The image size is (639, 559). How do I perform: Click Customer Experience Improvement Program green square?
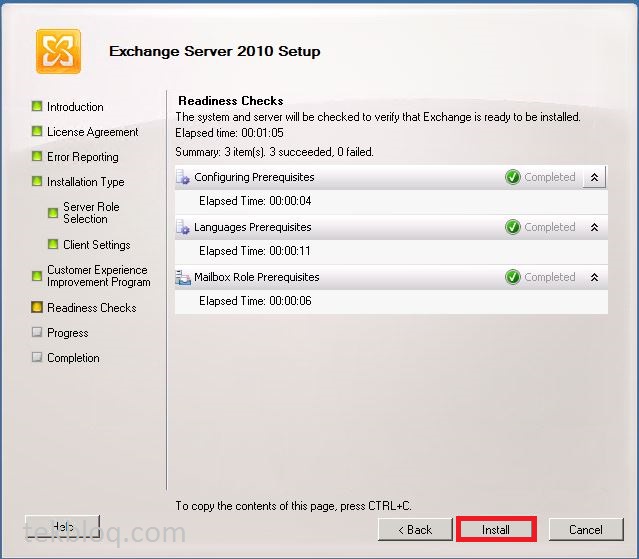[x=37, y=276]
